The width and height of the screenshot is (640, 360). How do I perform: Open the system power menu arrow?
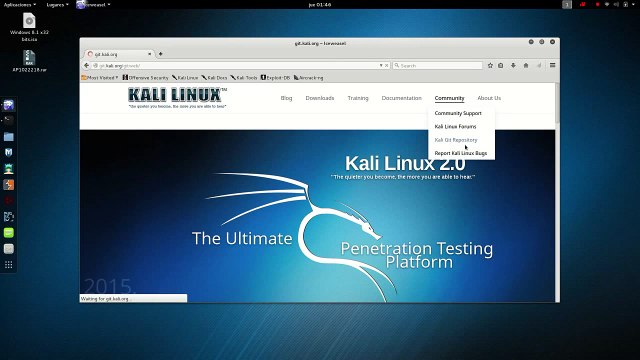[x=633, y=4]
